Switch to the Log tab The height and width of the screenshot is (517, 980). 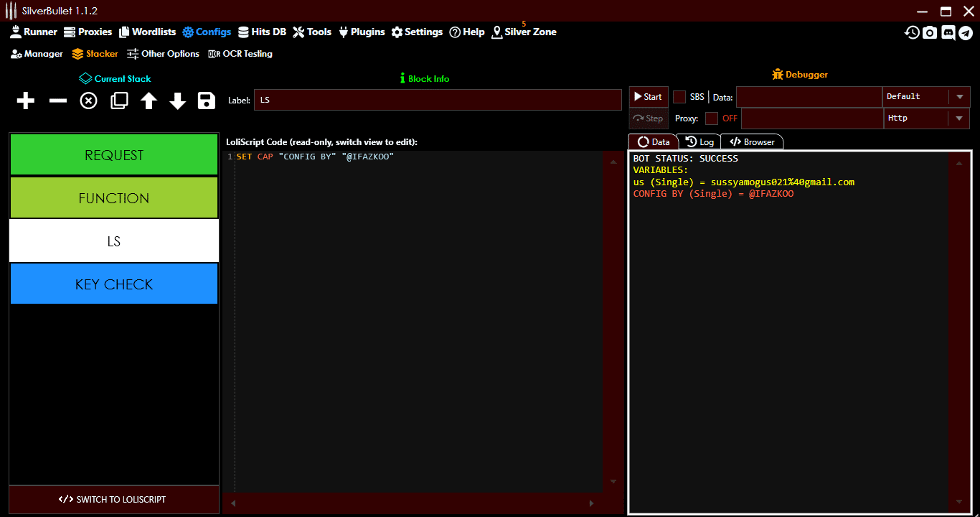[700, 141]
